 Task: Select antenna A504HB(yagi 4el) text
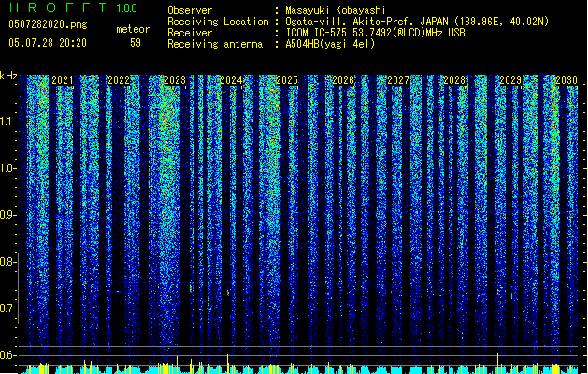tap(330, 44)
